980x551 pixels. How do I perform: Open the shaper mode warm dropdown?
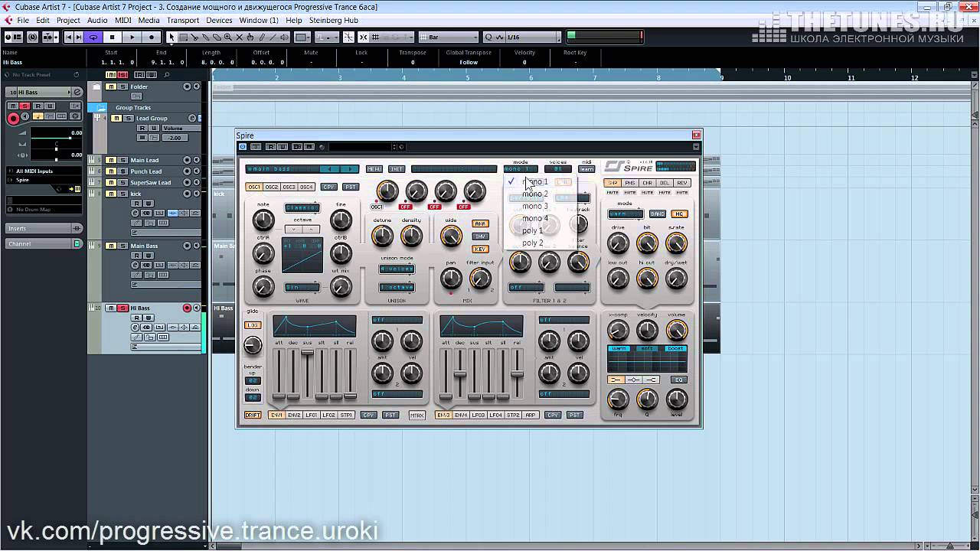626,214
